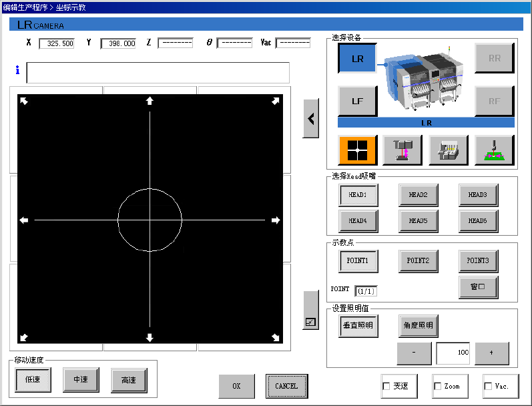This screenshot has height=406, width=532.
Task: Select the greyed-out RF device button
Action: coord(495,101)
